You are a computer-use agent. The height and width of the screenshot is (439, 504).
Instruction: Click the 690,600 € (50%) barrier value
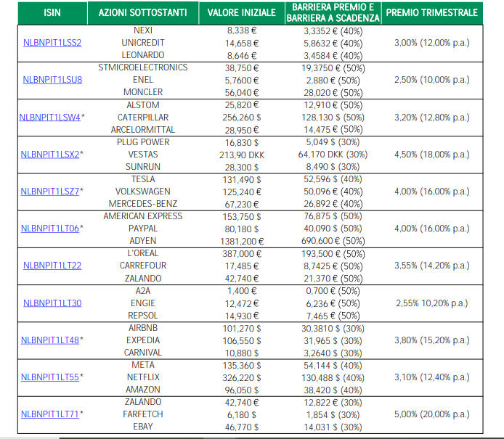point(333,241)
